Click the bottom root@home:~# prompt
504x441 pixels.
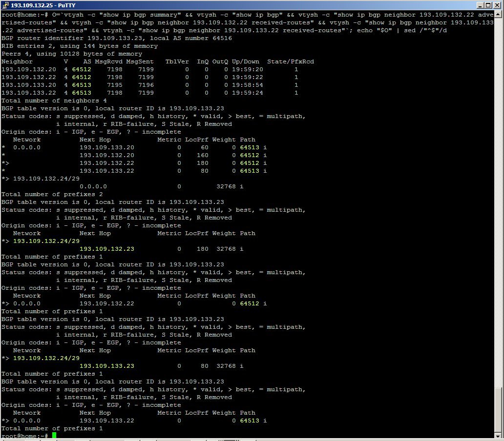click(x=25, y=436)
